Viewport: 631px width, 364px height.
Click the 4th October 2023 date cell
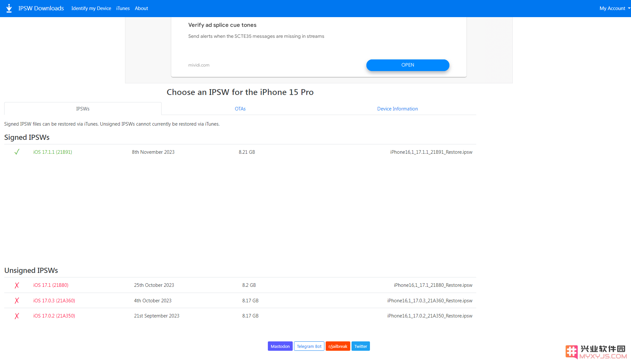[x=153, y=301]
